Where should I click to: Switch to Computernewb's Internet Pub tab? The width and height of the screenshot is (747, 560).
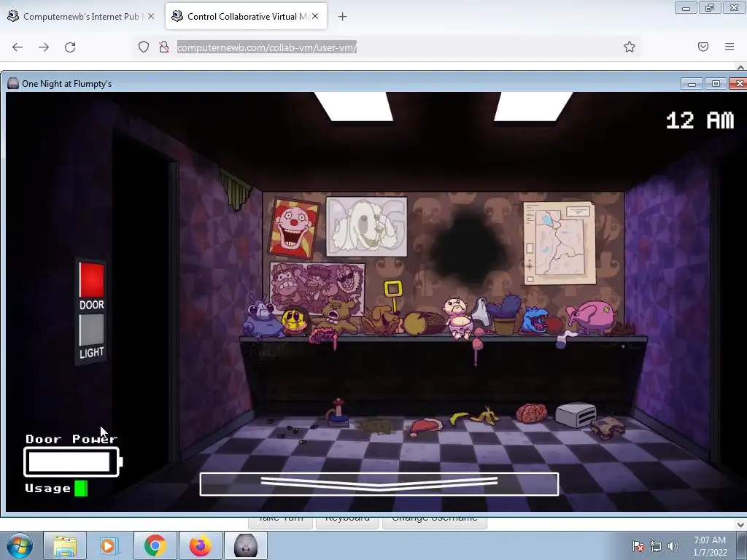(81, 17)
